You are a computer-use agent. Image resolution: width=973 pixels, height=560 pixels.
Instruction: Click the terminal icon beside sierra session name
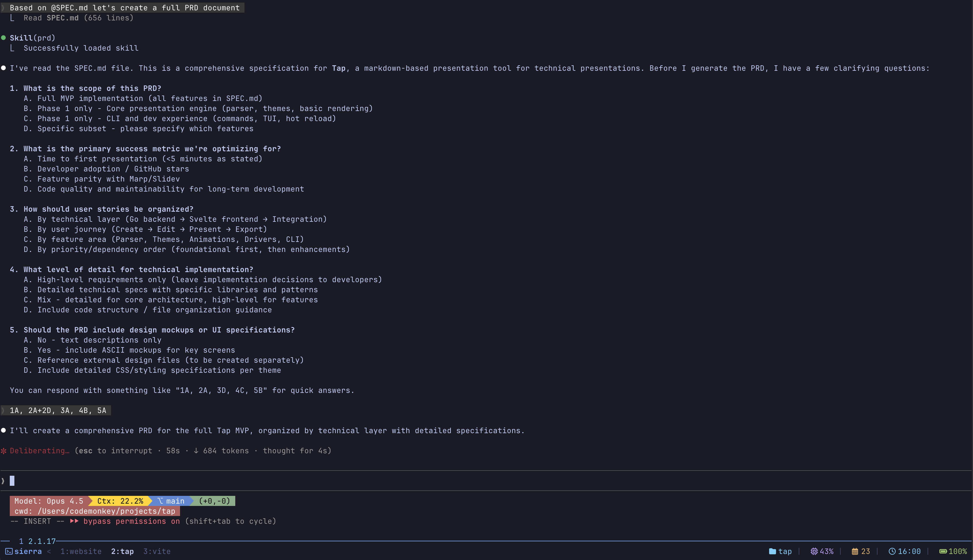(x=8, y=551)
